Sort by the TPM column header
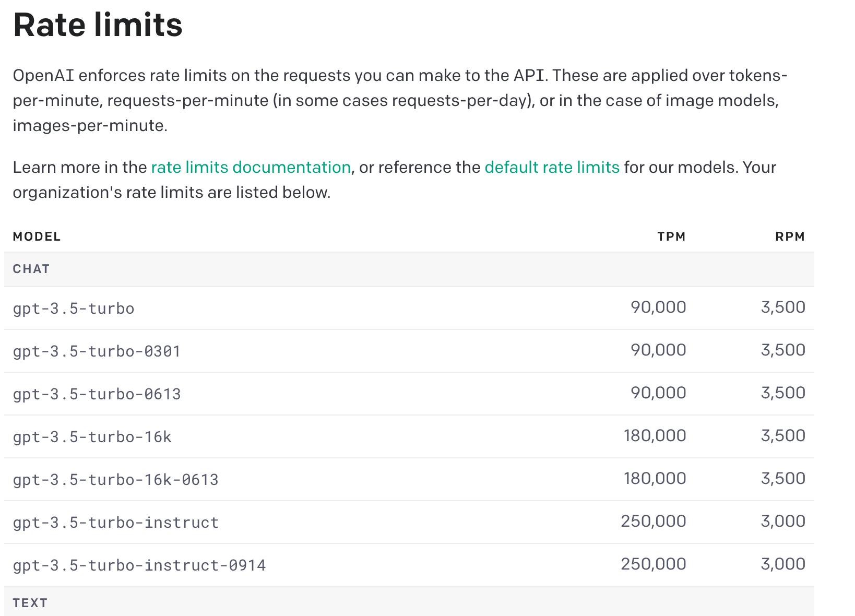Viewport: 855px width, 616px height. [x=672, y=236]
